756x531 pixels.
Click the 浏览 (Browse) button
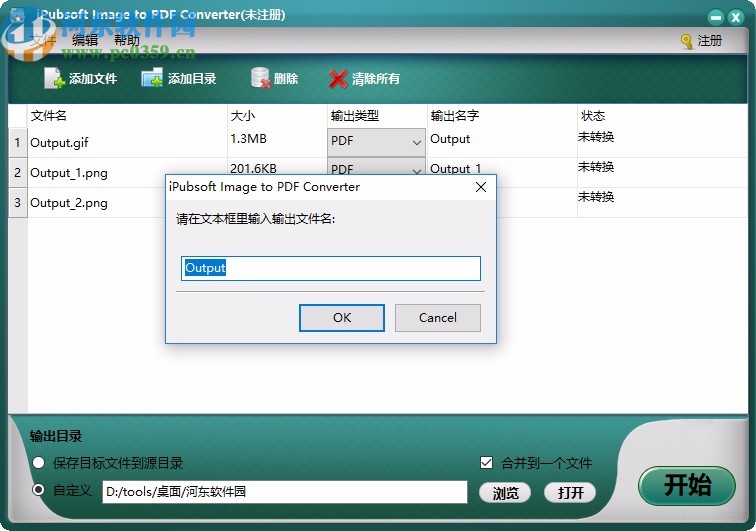505,492
